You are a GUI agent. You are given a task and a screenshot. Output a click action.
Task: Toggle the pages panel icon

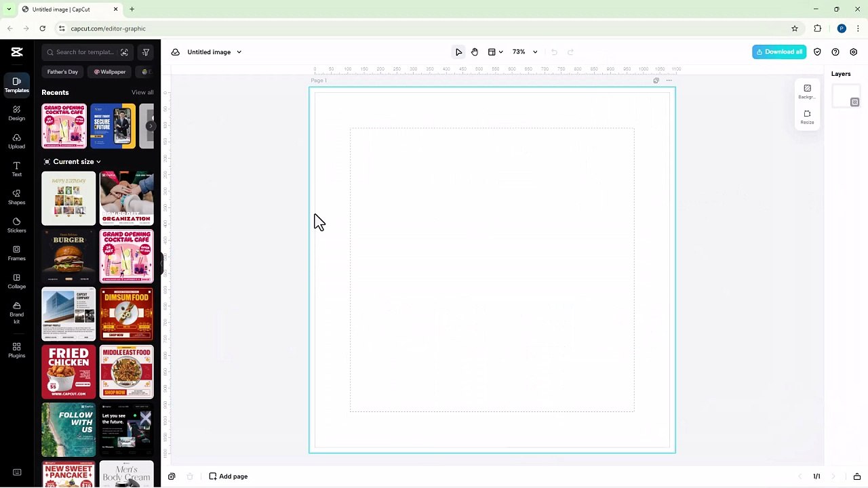tap(857, 476)
